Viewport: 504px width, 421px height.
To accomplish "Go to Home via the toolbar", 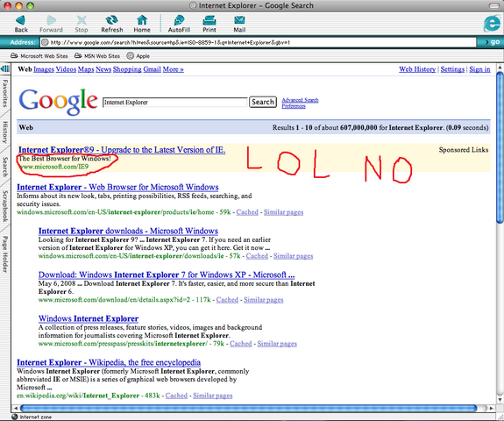I will click(142, 24).
